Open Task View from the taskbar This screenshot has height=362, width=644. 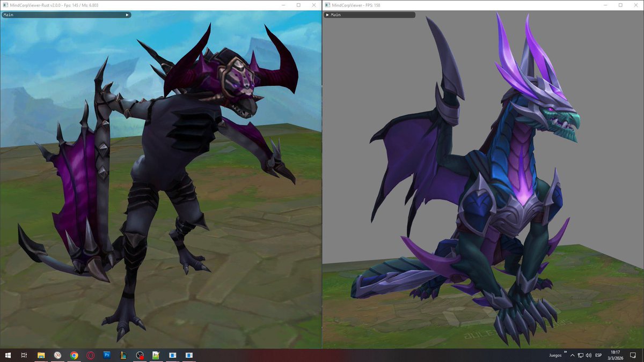[x=24, y=355]
